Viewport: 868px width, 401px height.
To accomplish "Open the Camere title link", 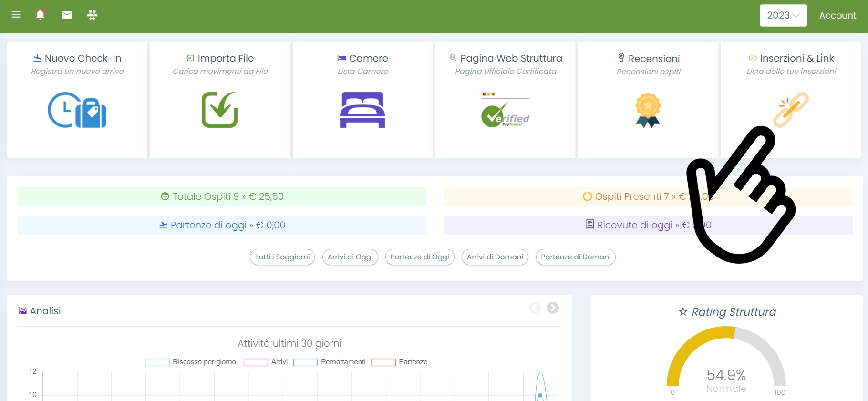I will (362, 58).
